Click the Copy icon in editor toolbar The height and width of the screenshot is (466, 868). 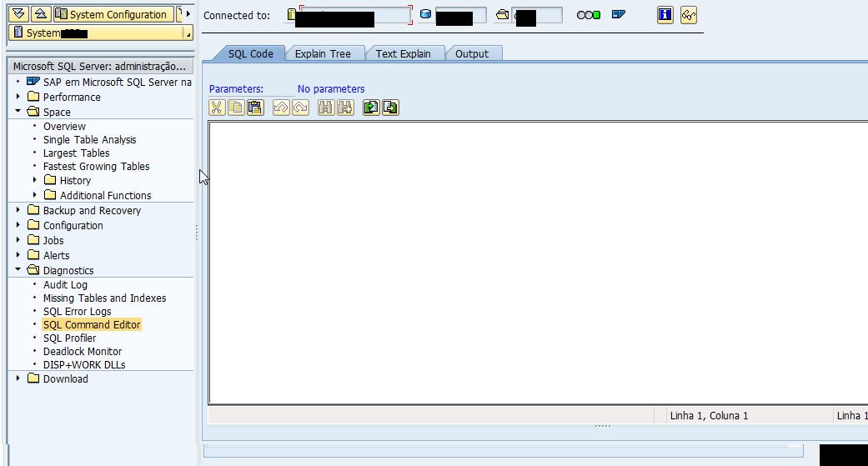tap(236, 108)
